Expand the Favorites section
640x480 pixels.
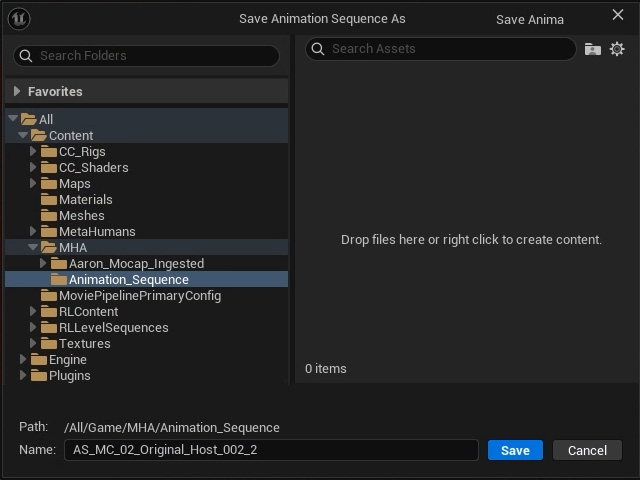coord(17,91)
